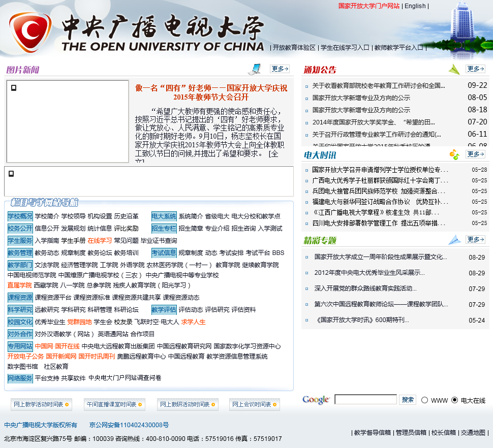Viewport: 493px width, 448px height.
Task: Open the 电大系统 navigation category
Action: pos(164,216)
